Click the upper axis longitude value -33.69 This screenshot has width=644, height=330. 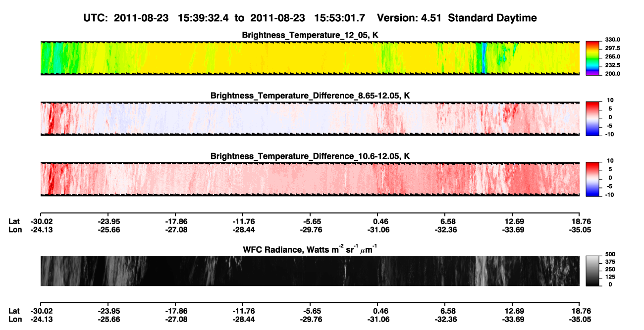[x=512, y=230]
